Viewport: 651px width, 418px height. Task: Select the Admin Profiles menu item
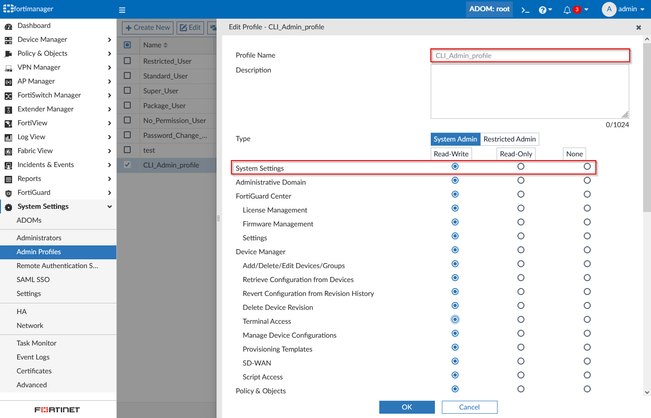(x=58, y=252)
